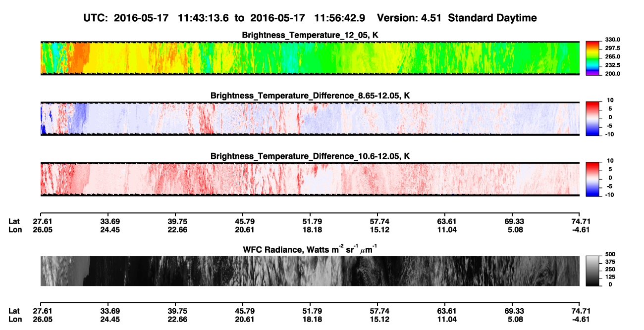This screenshot has height=330, width=644.
Task: Click the 375 label on grayscale colorbar
Action: click(610, 261)
